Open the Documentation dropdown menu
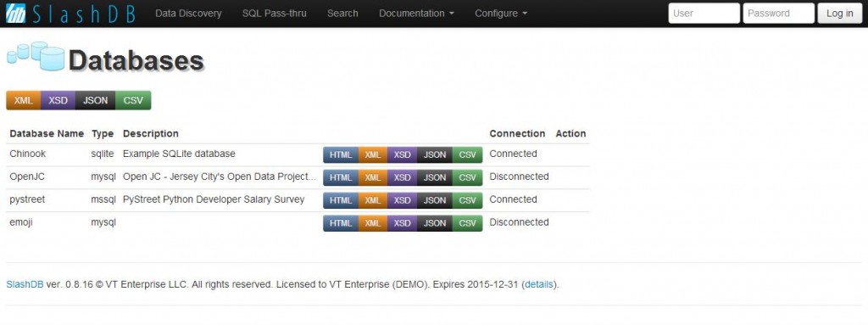Image resolution: width=868 pixels, height=325 pixels. click(x=416, y=14)
